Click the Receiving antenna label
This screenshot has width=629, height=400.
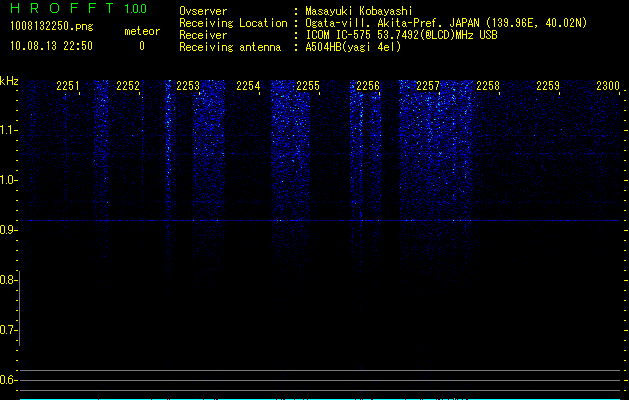[230, 47]
